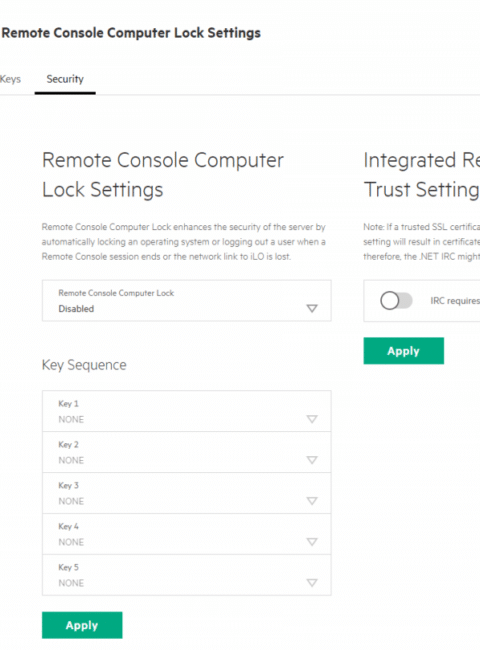Image resolution: width=480 pixels, height=650 pixels.
Task: Open the Keys tab
Action: tap(10, 79)
